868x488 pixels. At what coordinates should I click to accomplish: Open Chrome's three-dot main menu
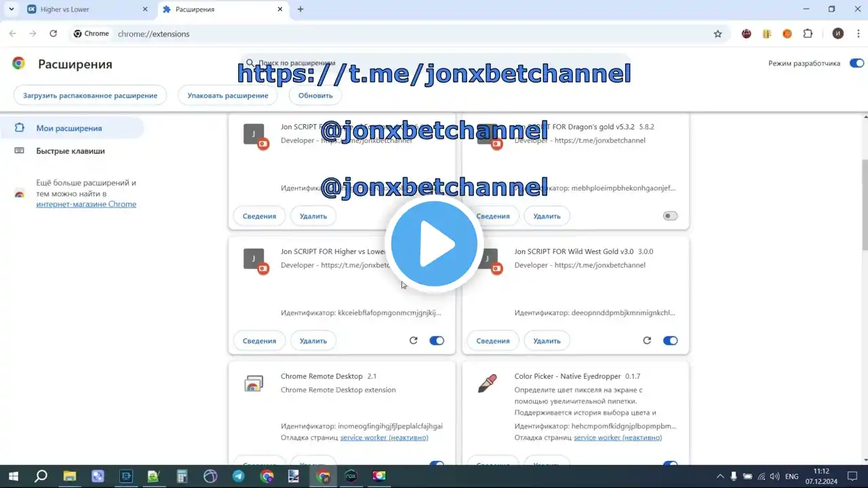click(x=859, y=33)
